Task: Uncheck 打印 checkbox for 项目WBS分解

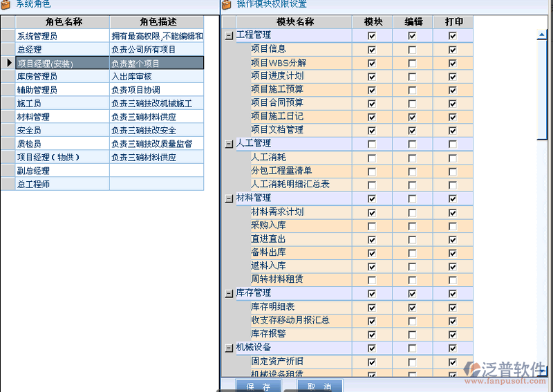Action: 453,63
